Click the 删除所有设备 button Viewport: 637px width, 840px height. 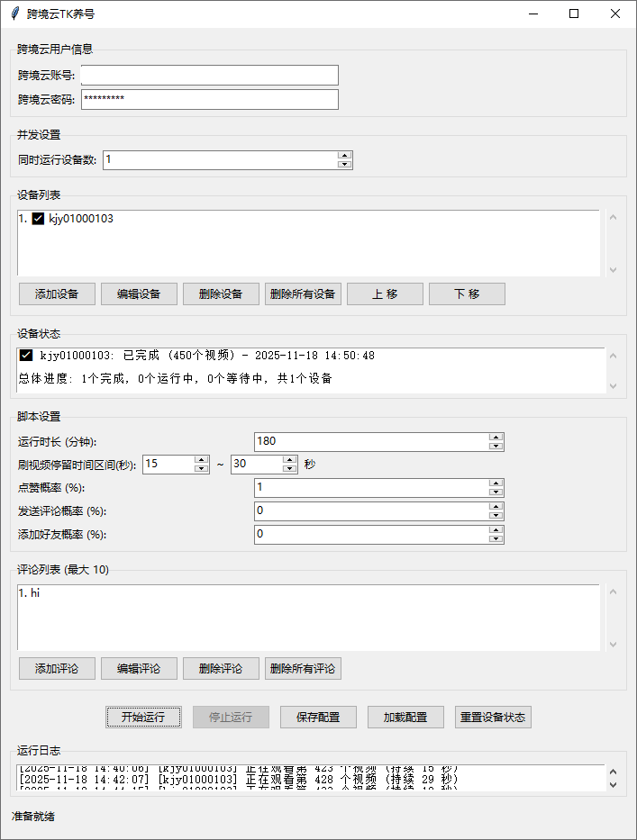tap(303, 294)
